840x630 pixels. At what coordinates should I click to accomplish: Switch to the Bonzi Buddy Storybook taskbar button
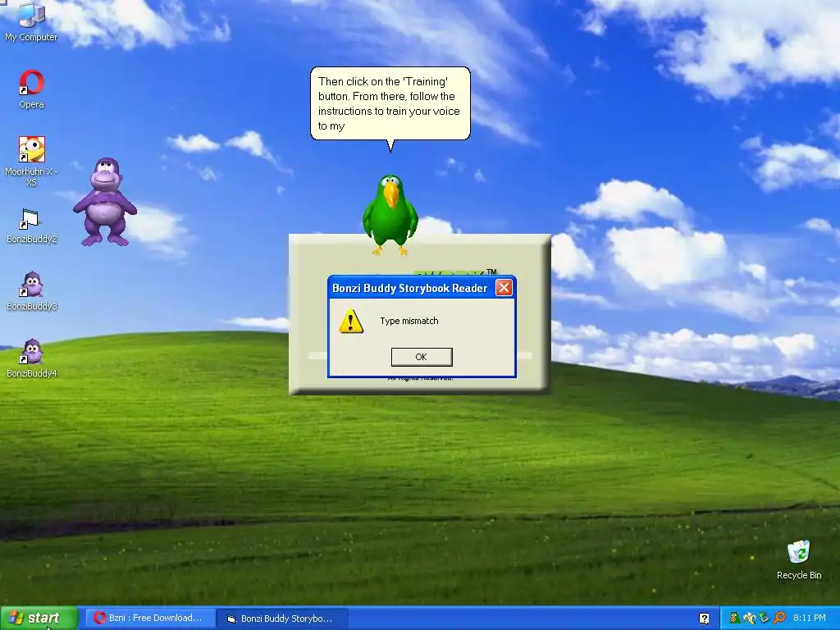tap(282, 619)
